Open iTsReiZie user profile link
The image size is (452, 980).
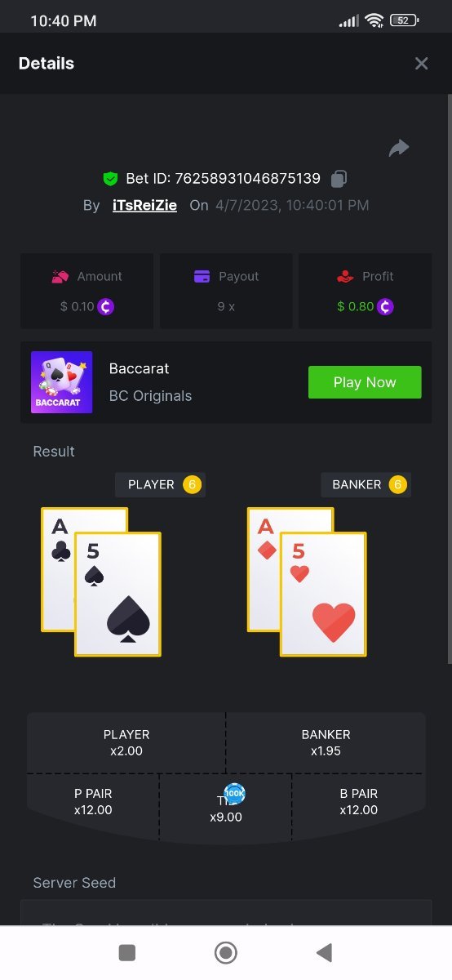tap(144, 205)
